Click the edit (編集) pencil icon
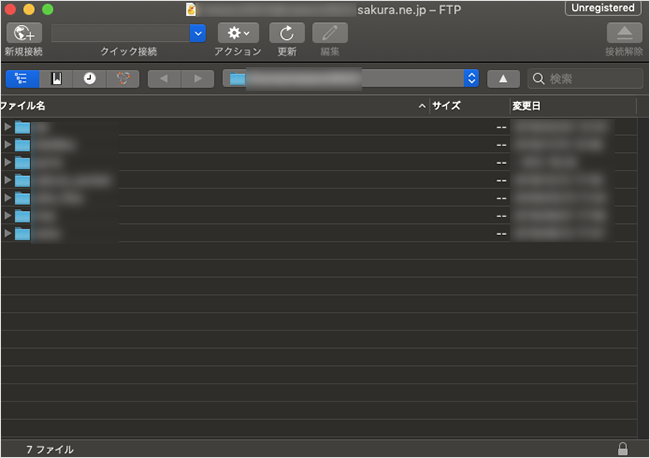 pos(330,32)
